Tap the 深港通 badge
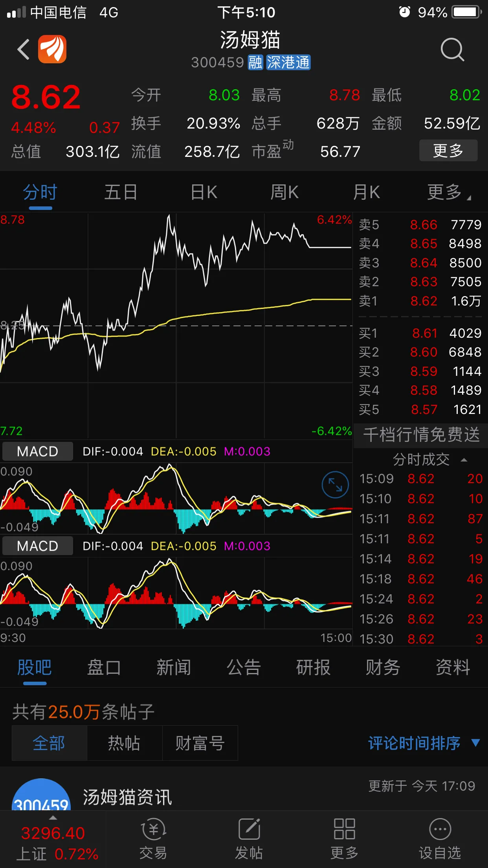Image resolution: width=488 pixels, height=868 pixels. click(288, 63)
